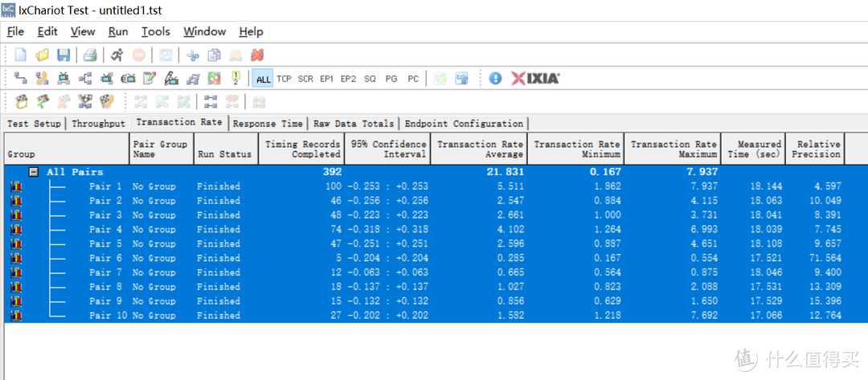Collapse the All Pairs group tree
Screen dimensions: 868x380
click(34, 172)
